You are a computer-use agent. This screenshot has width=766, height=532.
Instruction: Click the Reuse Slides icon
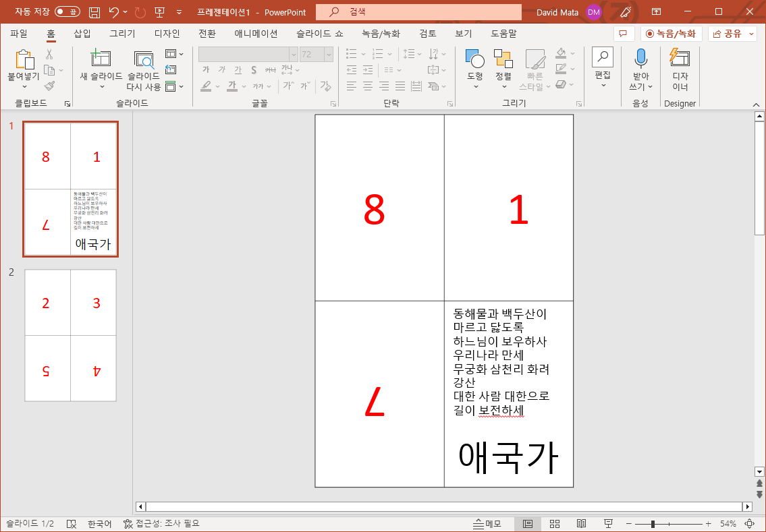[x=144, y=59]
